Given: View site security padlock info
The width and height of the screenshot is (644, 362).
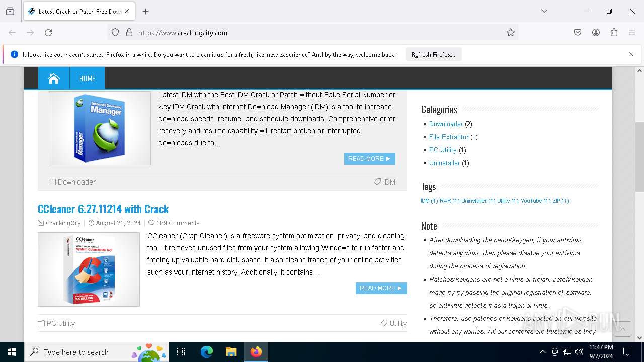Looking at the screenshot, I should pos(129,33).
